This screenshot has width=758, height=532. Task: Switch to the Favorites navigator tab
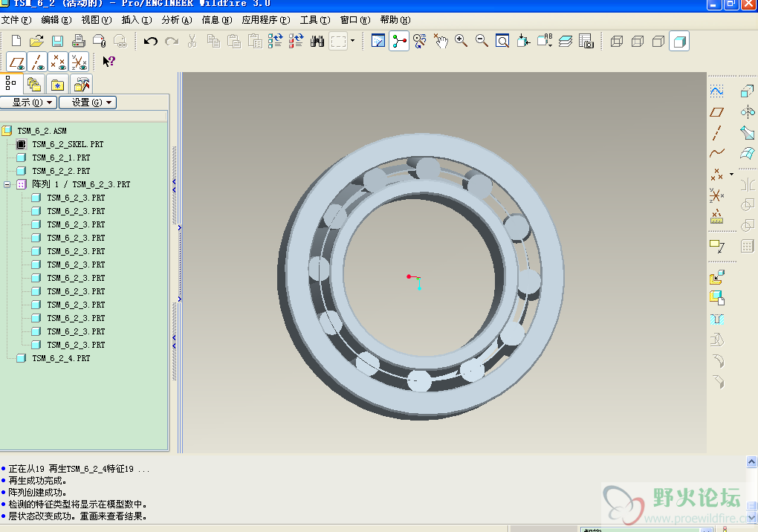click(57, 85)
